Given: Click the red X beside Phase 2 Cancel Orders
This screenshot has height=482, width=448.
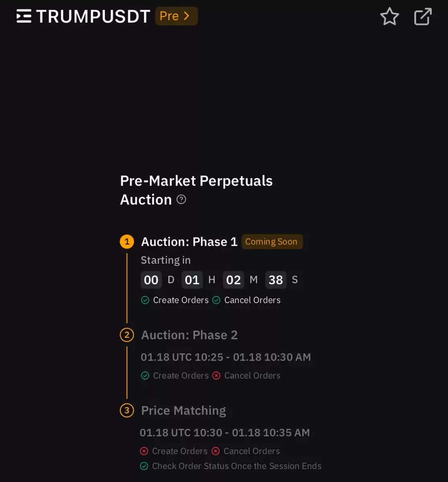Looking at the screenshot, I should [x=216, y=376].
